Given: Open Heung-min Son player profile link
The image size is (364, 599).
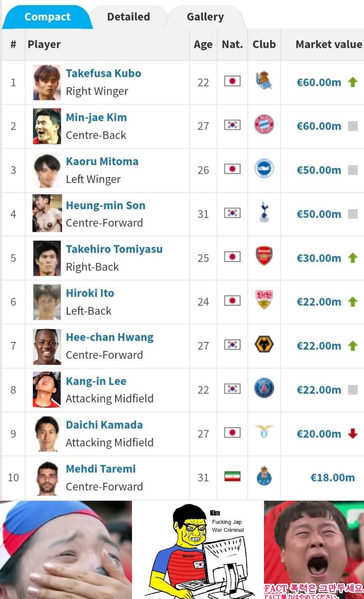Looking at the screenshot, I should (x=106, y=205).
